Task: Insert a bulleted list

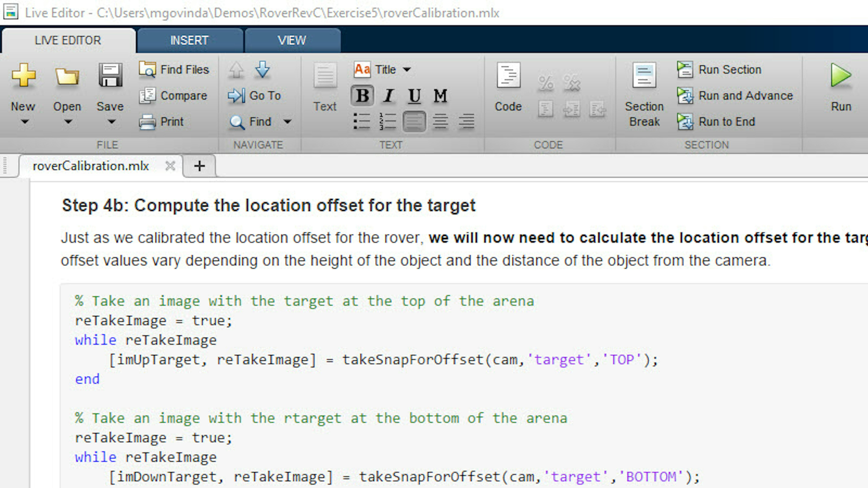Action: 362,122
